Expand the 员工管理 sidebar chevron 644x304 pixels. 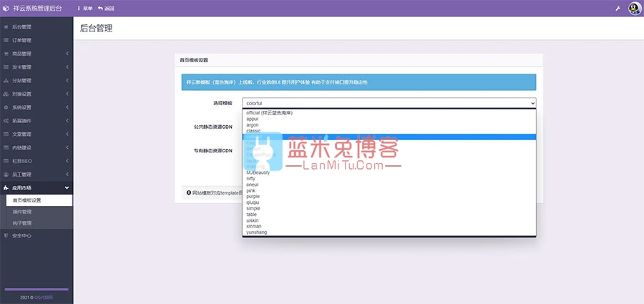67,175
